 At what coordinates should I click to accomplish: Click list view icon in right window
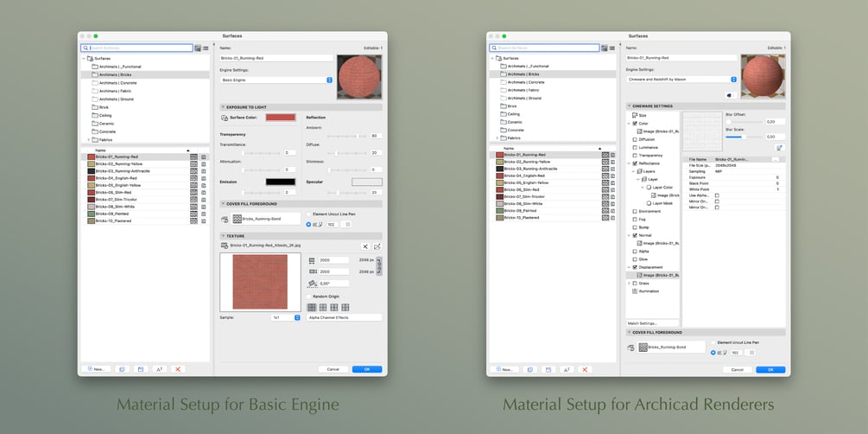coord(612,48)
